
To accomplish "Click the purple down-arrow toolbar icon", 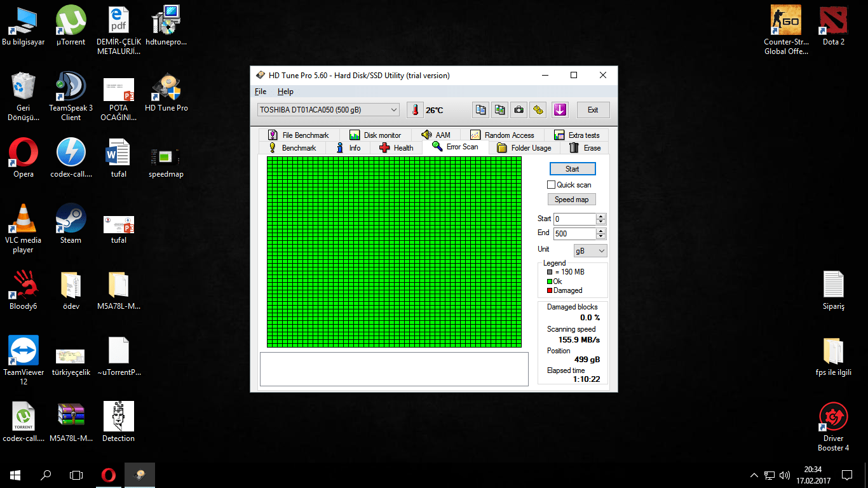I will 559,110.
